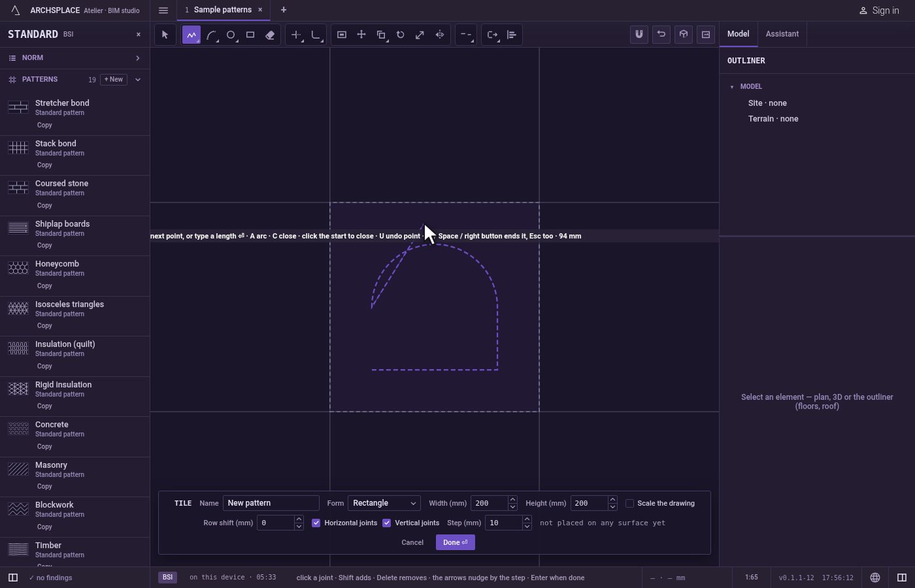
Task: Open the 3D cube view
Action: pos(684,35)
